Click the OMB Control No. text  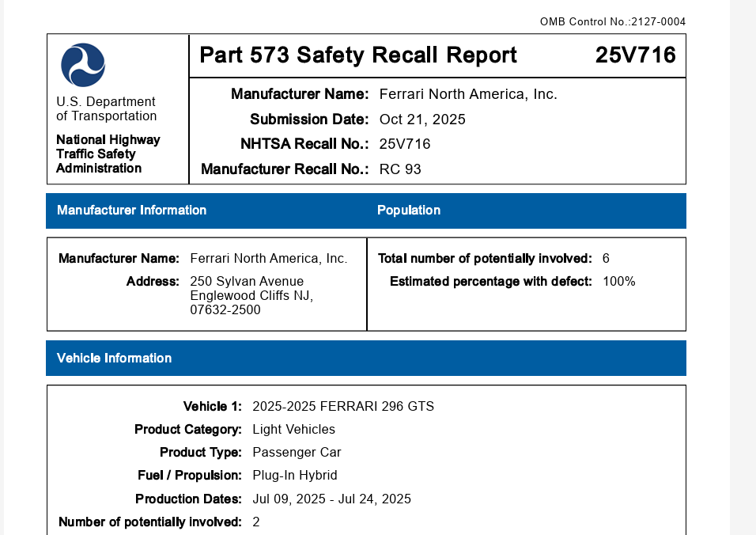click(x=612, y=21)
